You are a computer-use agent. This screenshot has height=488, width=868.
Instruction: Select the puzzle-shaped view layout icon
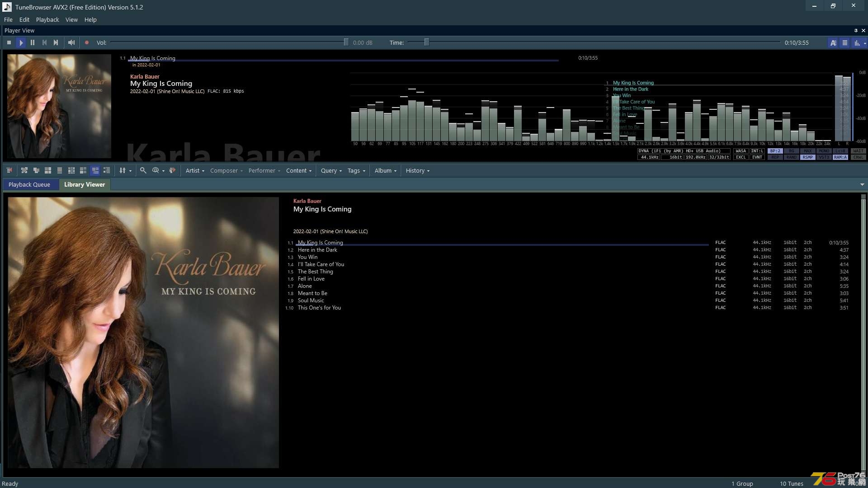[x=24, y=170]
